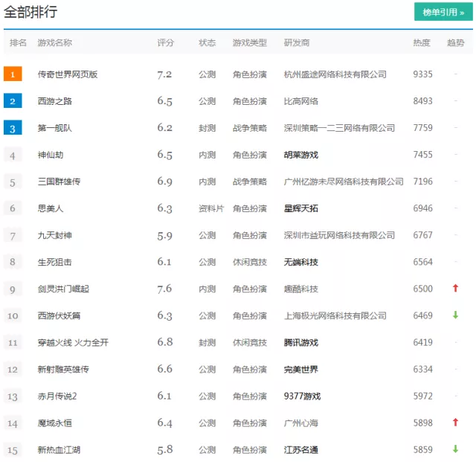Image resolution: width=476 pixels, height=462 pixels.
Task: Click the heat value 5972
Action: click(x=422, y=396)
